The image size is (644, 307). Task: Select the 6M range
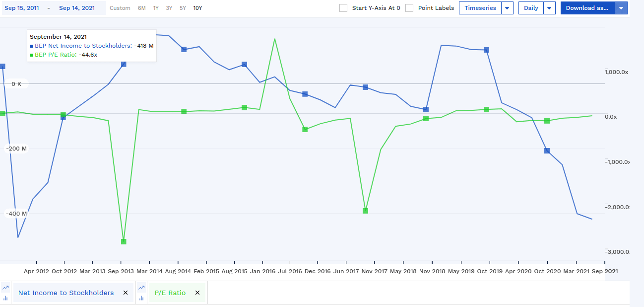[x=142, y=8]
